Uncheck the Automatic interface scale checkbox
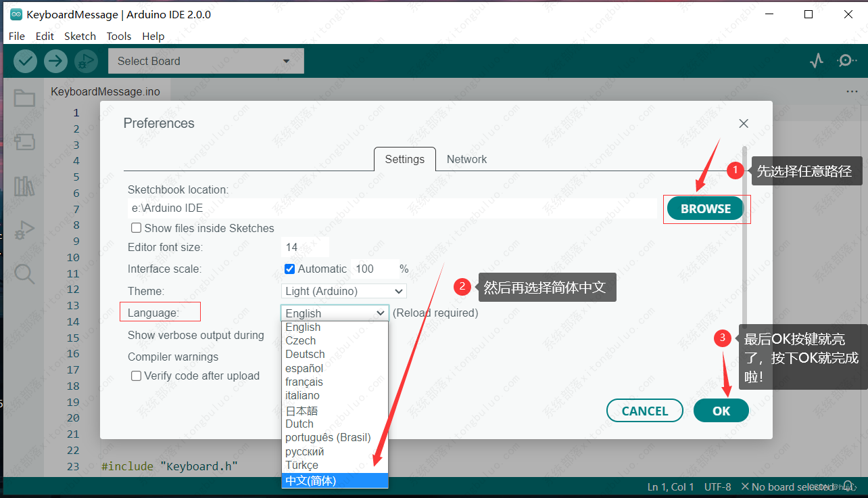This screenshot has height=498, width=868. click(x=289, y=269)
